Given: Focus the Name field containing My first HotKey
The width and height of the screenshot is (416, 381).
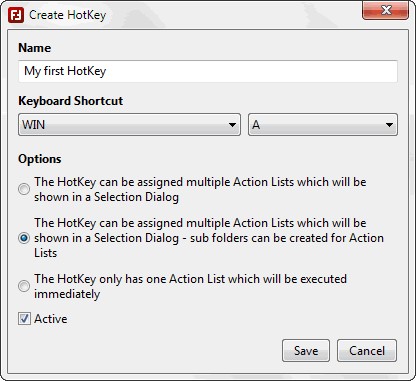Looking at the screenshot, I should click(208, 71).
